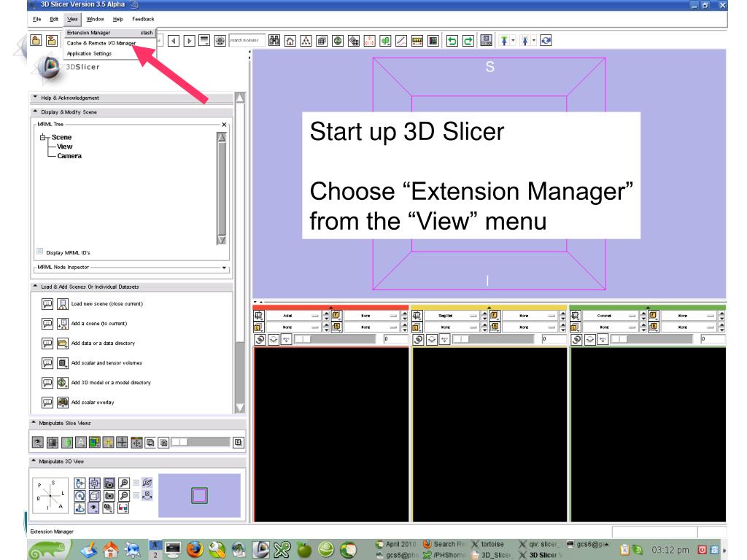Click the zoom out magnifier in 3D View
Viewport: 747px width, 560px height.
(x=124, y=496)
